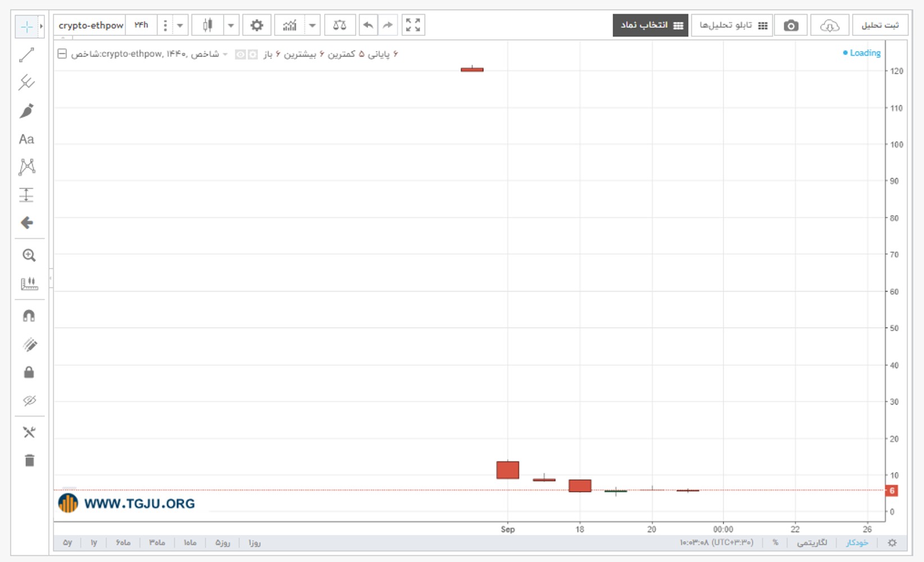
Task: Open chart settings gear in toolbar
Action: [x=257, y=25]
